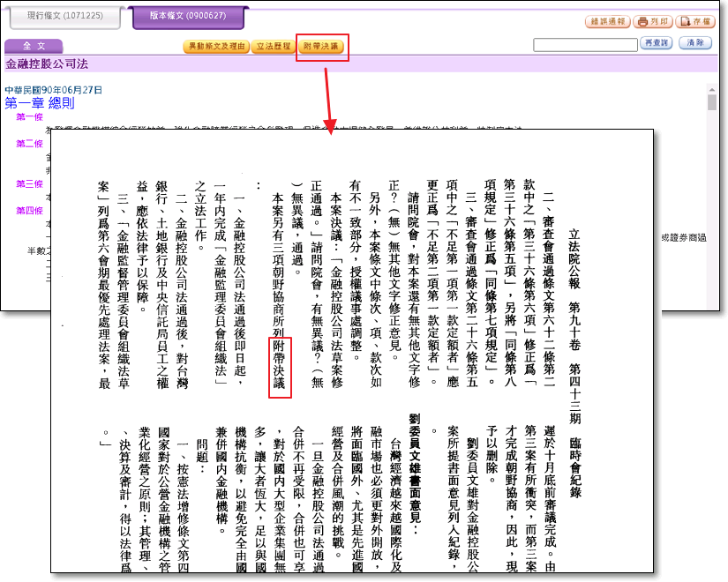Click the 異動條文及理由 button

pyautogui.click(x=214, y=46)
